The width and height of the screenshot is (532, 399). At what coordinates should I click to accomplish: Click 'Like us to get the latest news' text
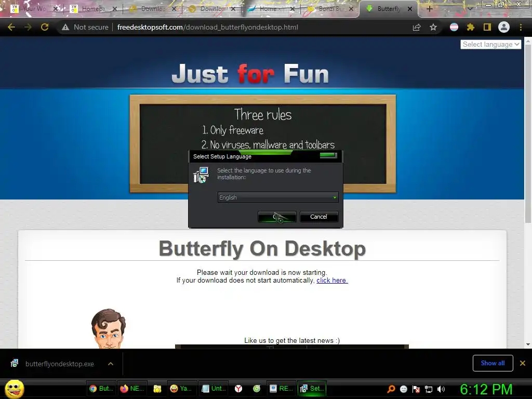pos(292,340)
